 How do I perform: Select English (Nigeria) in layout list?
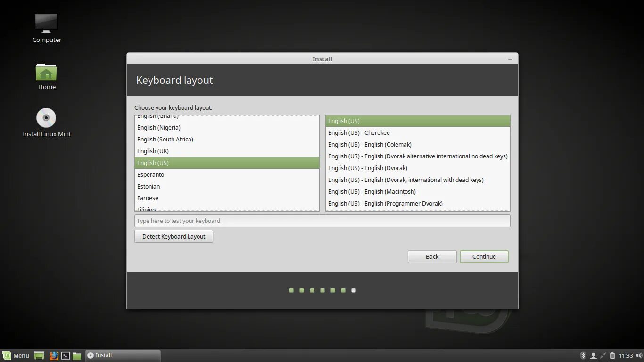tap(227, 127)
